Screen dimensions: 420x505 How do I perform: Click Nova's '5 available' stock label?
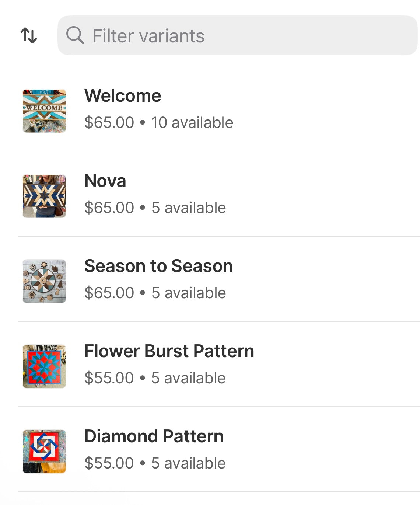pyautogui.click(x=189, y=208)
